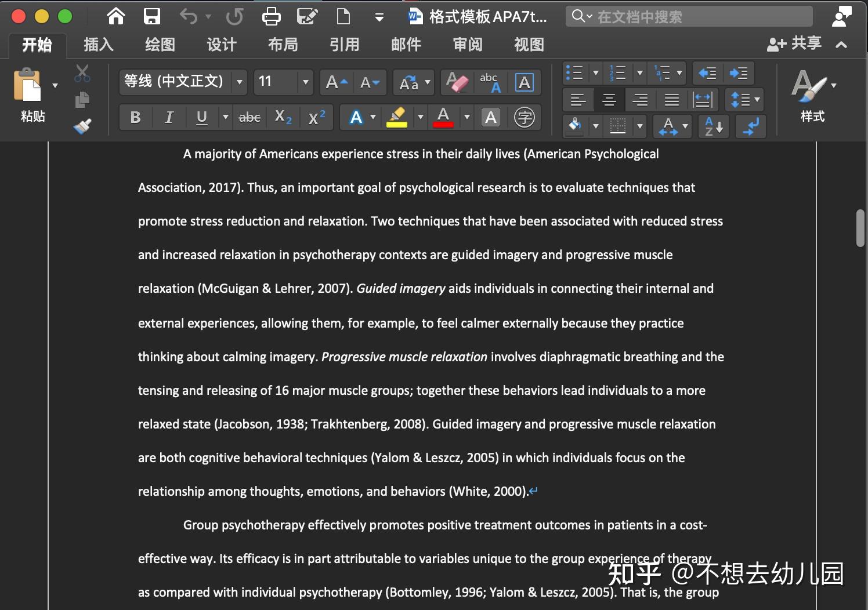This screenshot has width=868, height=610.
Task: Save the document with the floppy disk icon
Action: (x=152, y=16)
